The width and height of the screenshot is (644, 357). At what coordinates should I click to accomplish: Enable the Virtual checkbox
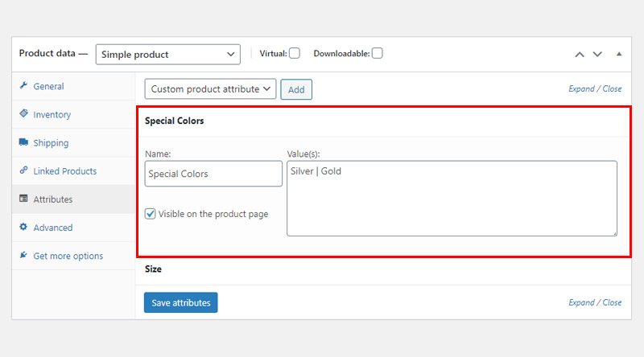pos(295,53)
